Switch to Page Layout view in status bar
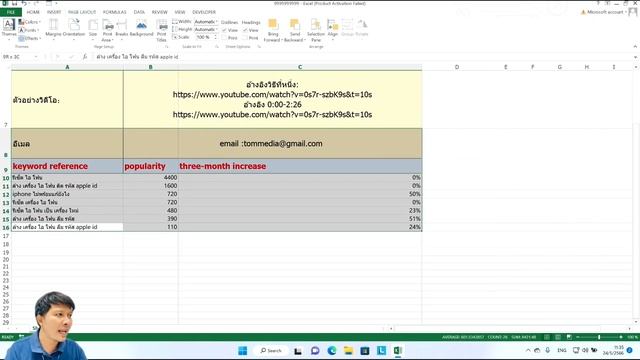The height and width of the screenshot is (360, 640). coord(558,337)
